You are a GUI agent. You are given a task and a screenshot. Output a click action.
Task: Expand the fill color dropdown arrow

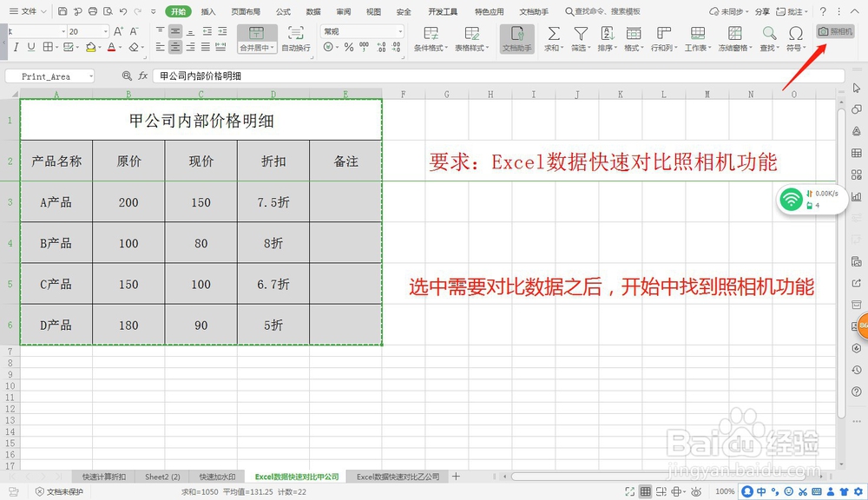point(101,48)
